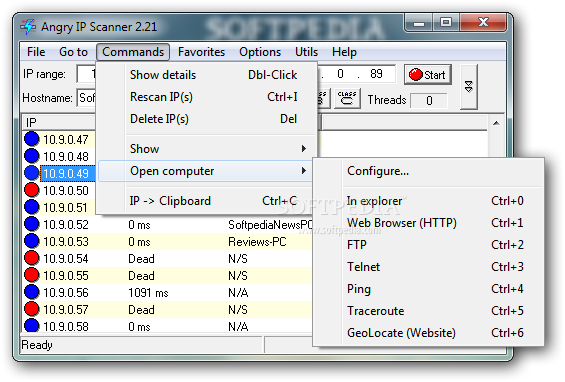
Task: Click the Ready status bar text
Action: point(37,345)
